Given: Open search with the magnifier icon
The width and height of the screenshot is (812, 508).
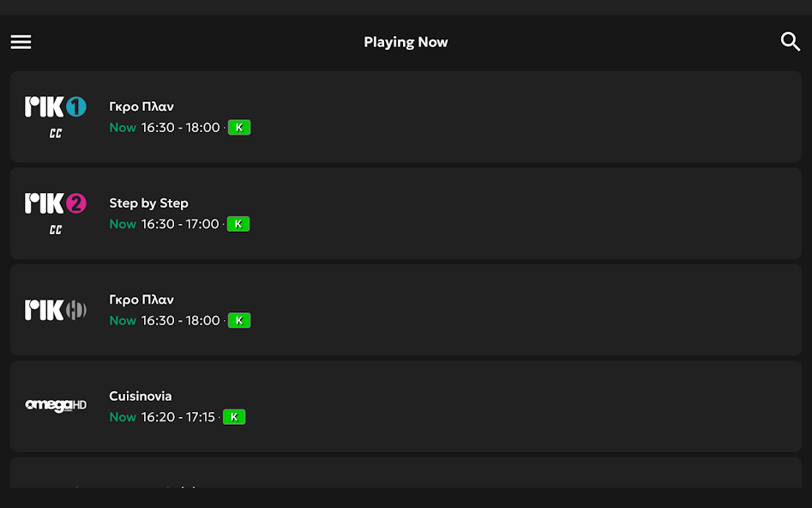Looking at the screenshot, I should pos(790,42).
